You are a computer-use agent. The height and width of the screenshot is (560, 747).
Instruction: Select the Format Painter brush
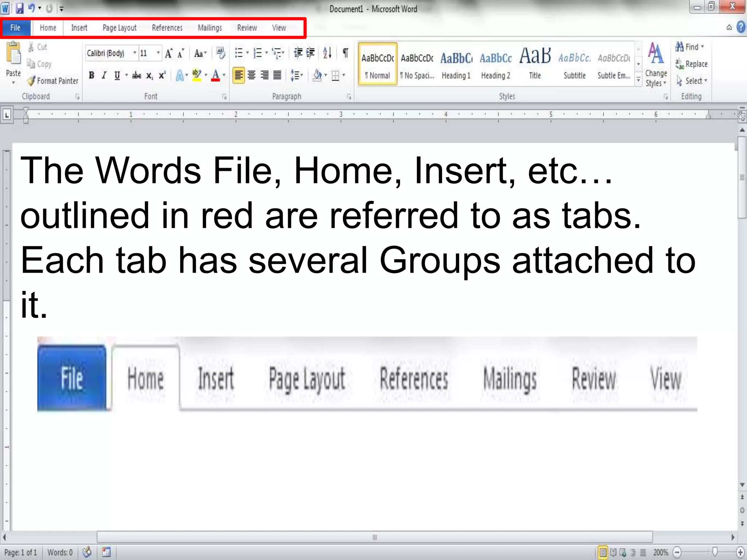pyautogui.click(x=31, y=81)
